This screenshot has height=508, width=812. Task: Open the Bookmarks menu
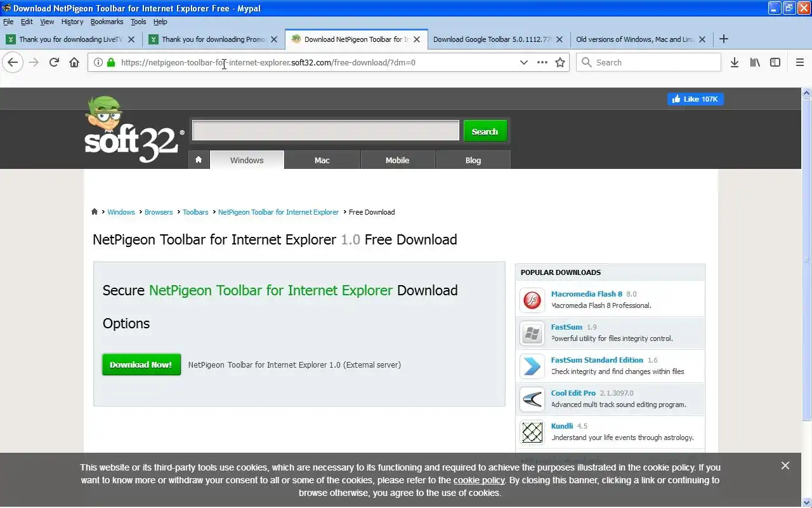107,22
